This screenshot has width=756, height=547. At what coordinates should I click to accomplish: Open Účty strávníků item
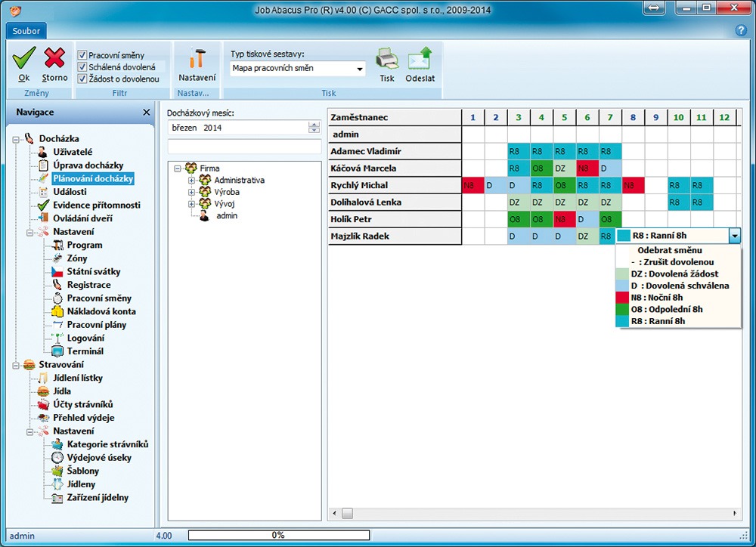click(x=83, y=404)
